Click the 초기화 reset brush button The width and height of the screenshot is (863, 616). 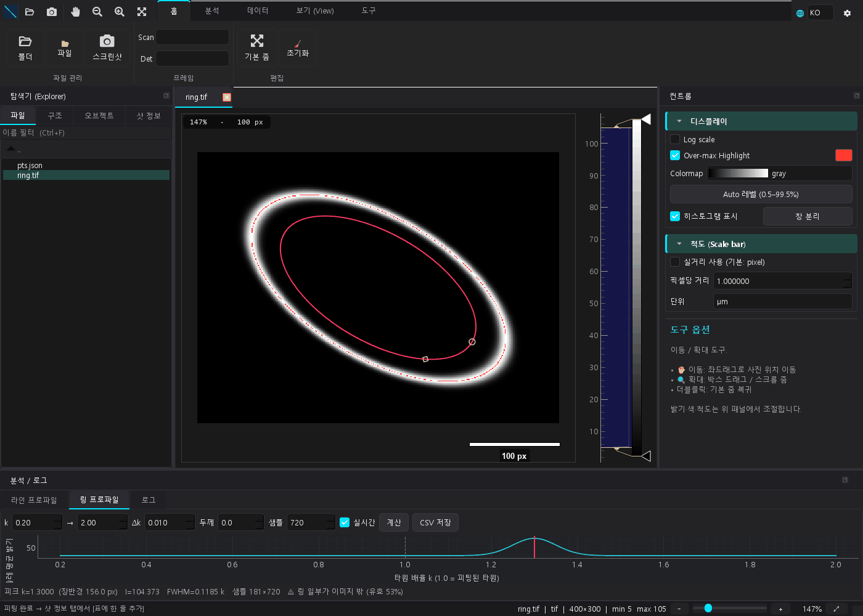click(x=298, y=48)
